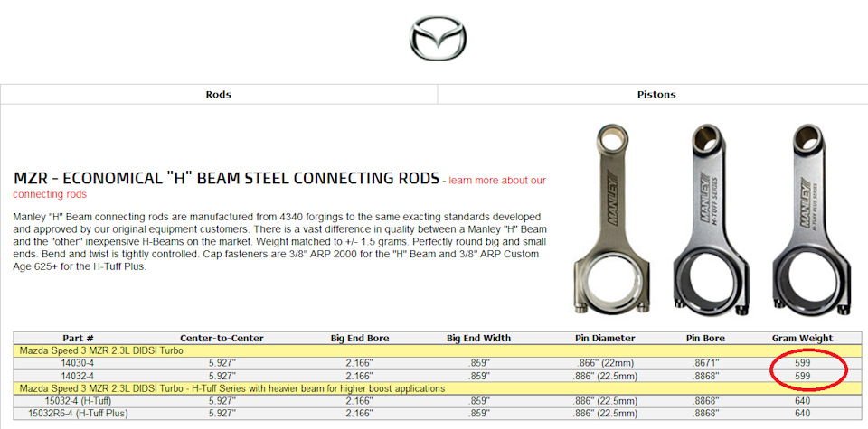
Task: Select part number 14032-4
Action: point(78,375)
